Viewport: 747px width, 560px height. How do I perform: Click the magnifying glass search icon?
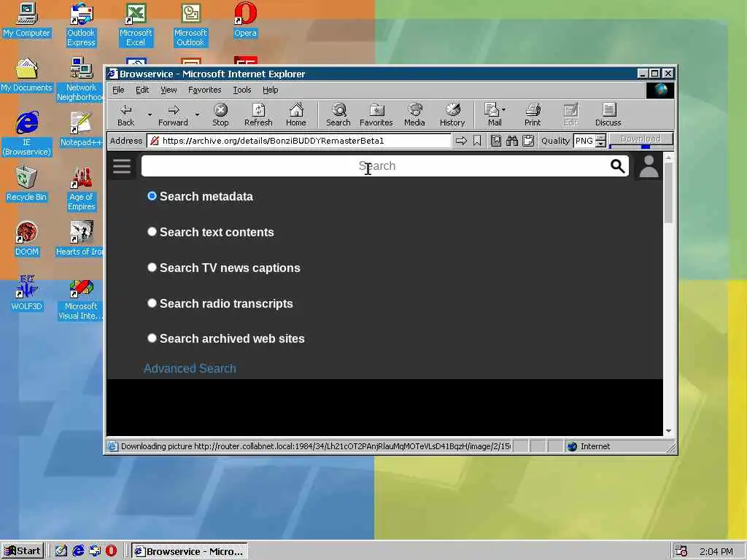click(617, 166)
